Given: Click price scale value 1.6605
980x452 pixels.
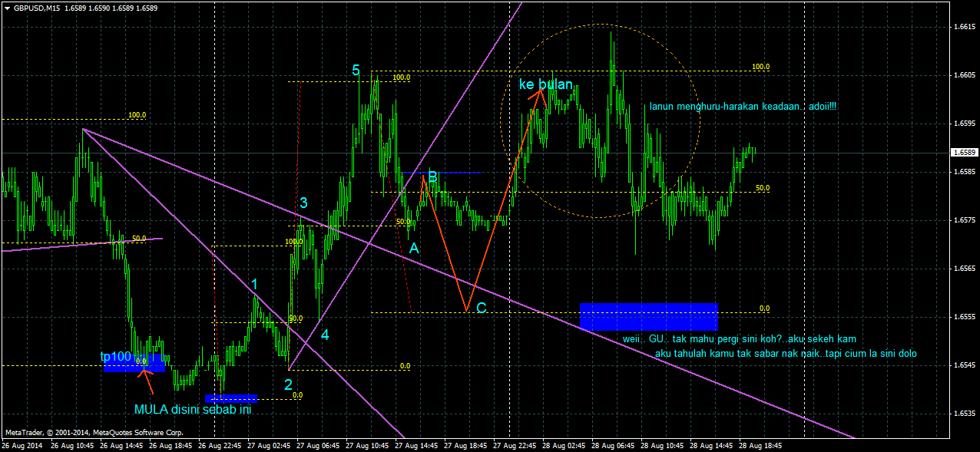Looking at the screenshot, I should pyautogui.click(x=965, y=76).
